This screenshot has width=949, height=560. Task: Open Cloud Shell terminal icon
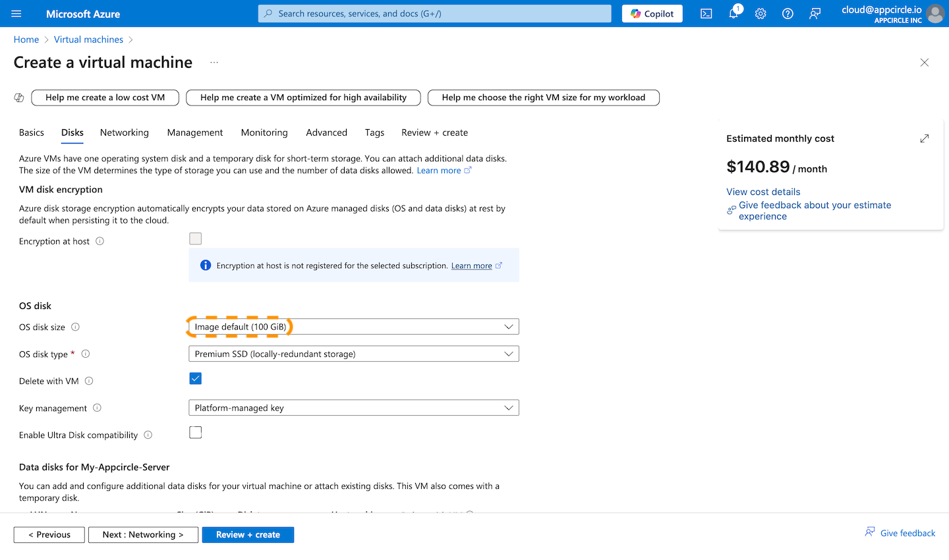click(706, 13)
